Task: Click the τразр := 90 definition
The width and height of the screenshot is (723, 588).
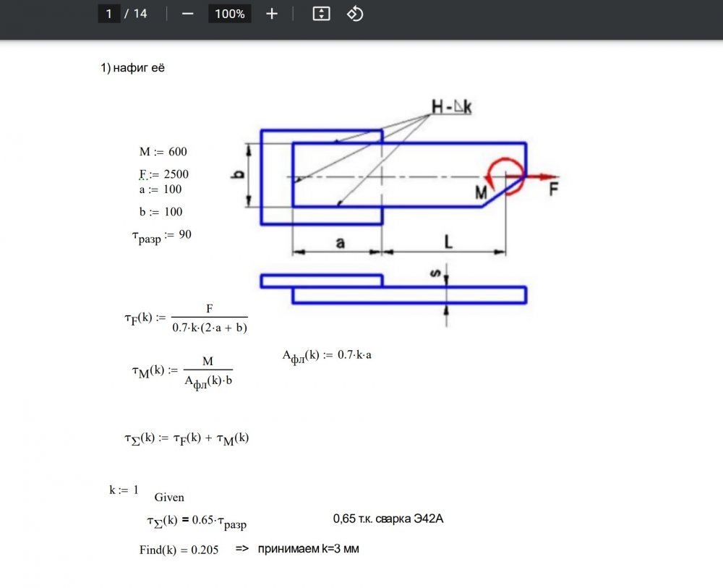Action: tap(161, 236)
